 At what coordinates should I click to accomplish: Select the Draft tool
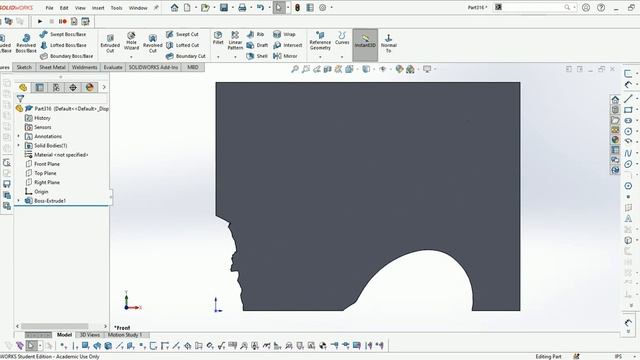pos(257,45)
